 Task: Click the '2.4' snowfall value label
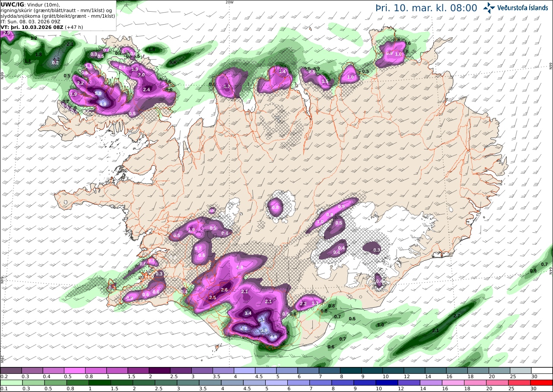click(146, 89)
